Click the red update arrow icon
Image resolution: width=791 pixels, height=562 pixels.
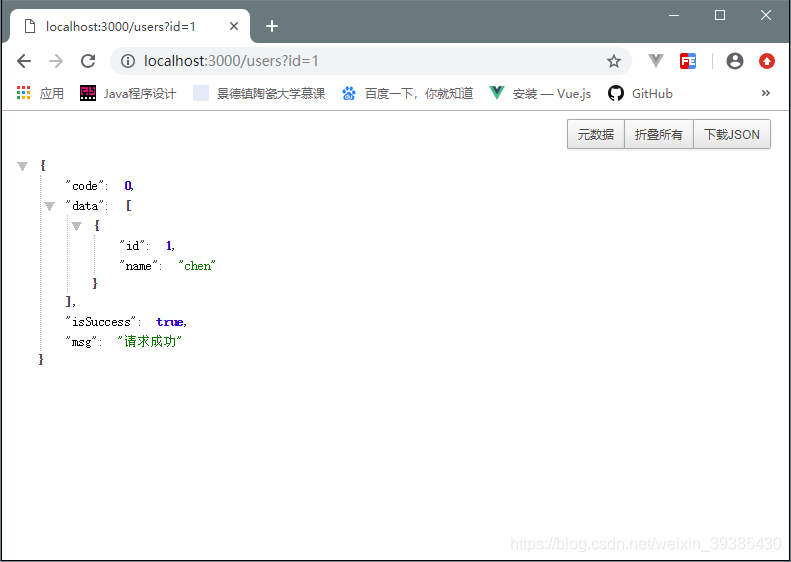click(x=767, y=61)
